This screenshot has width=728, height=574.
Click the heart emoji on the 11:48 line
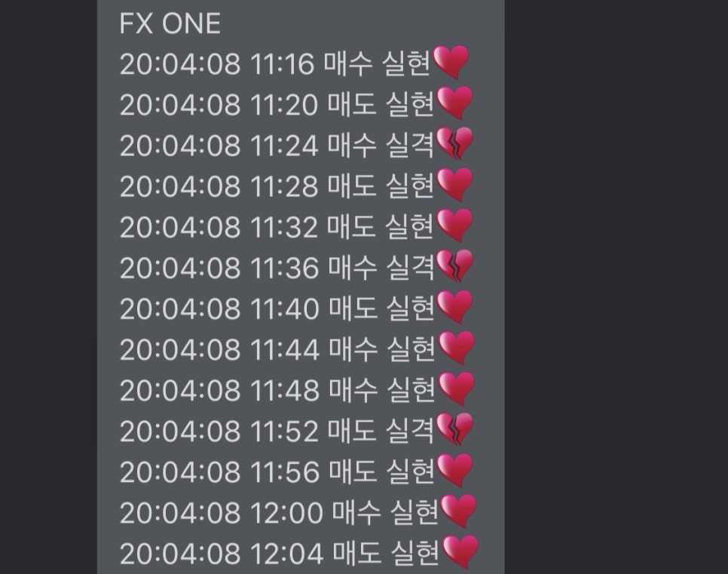point(457,389)
